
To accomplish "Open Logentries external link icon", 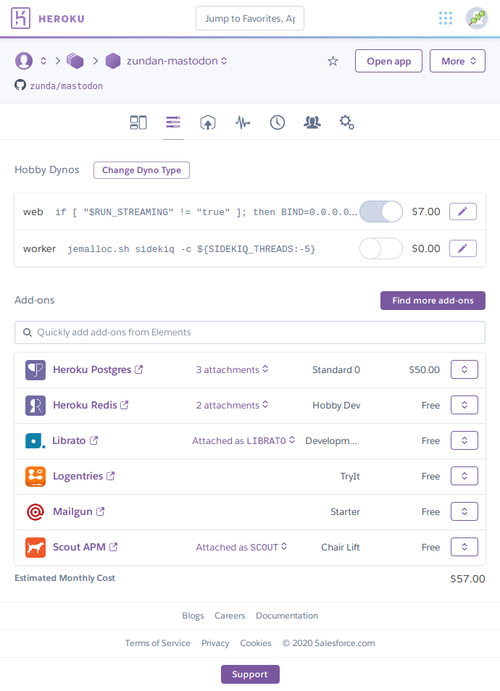I will 111,476.
